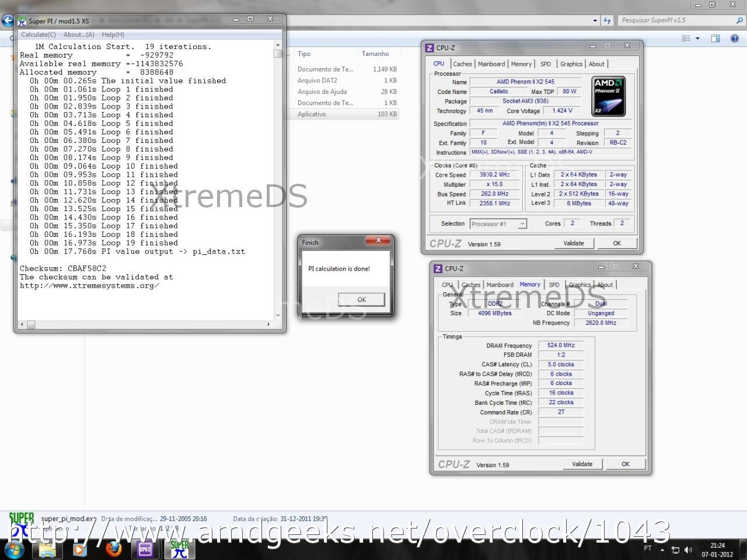Switch to the Caches tab in upper CPU-Z
Image resolution: width=747 pixels, height=560 pixels.
point(462,64)
